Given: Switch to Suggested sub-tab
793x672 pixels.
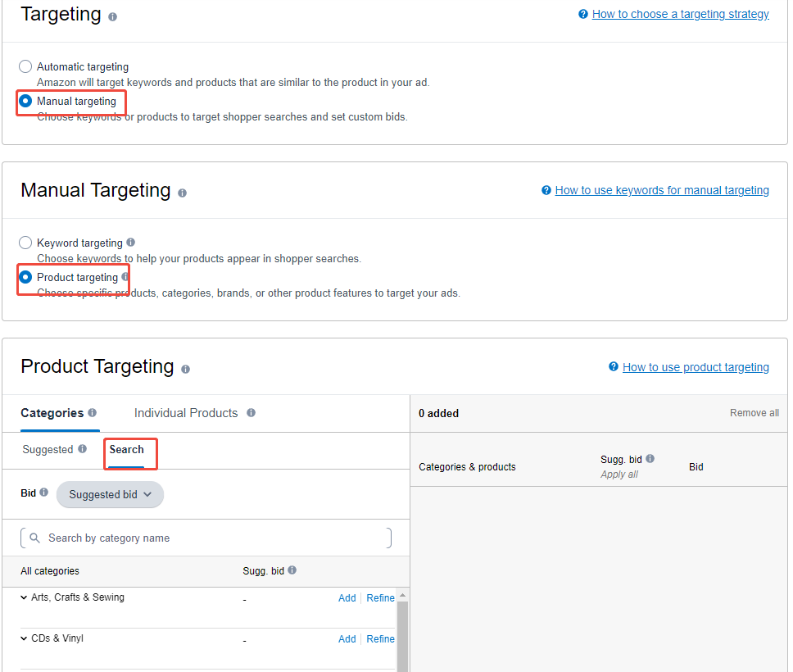Looking at the screenshot, I should click(48, 449).
